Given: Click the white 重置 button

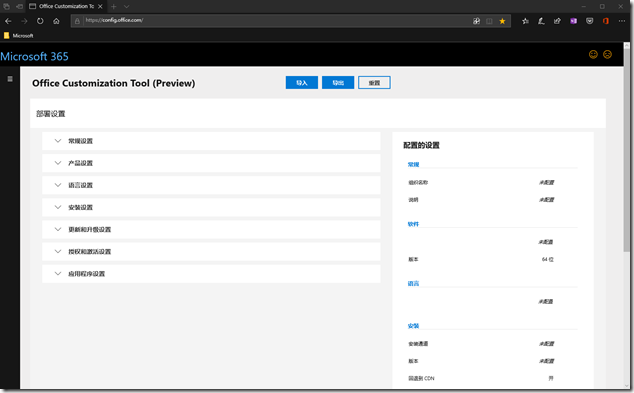Looking at the screenshot, I should pyautogui.click(x=374, y=82).
